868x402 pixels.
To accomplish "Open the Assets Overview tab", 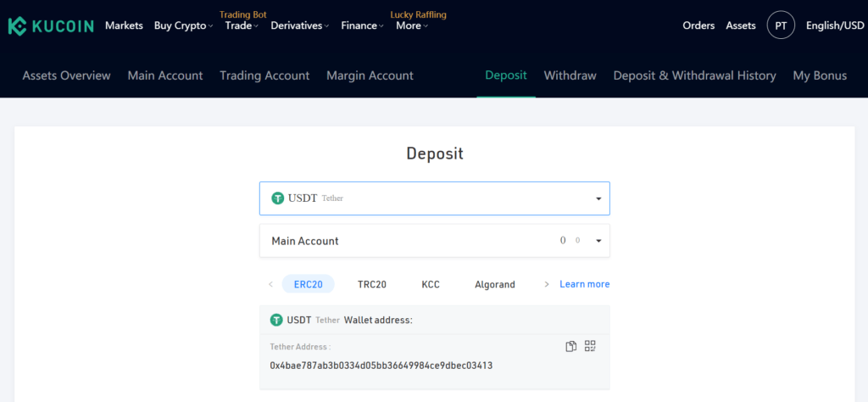I will (x=66, y=75).
